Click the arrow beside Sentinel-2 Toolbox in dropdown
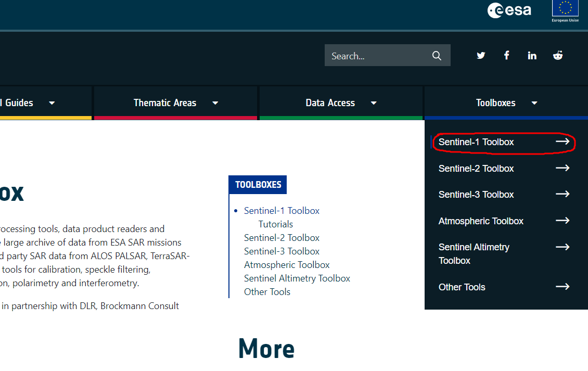The height and width of the screenshot is (371, 588). point(563,168)
